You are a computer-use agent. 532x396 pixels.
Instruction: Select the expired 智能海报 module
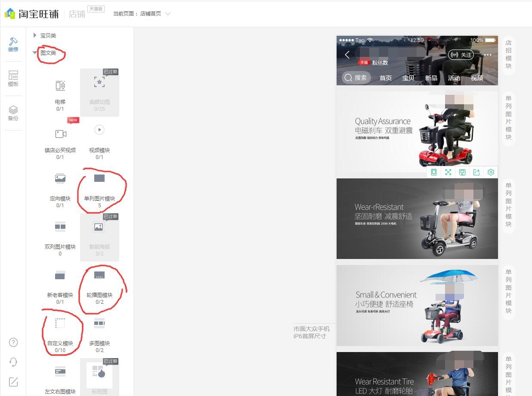99,237
